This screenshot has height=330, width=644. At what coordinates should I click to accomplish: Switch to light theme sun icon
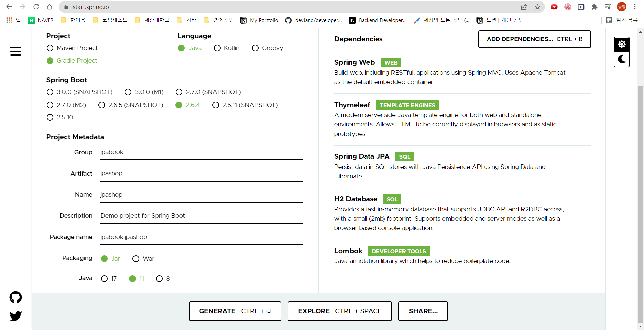622,44
